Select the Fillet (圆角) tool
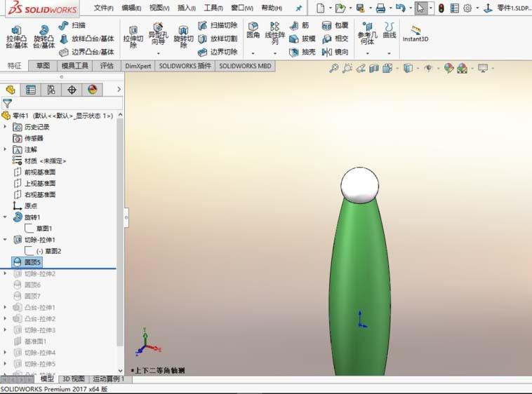 point(253,30)
